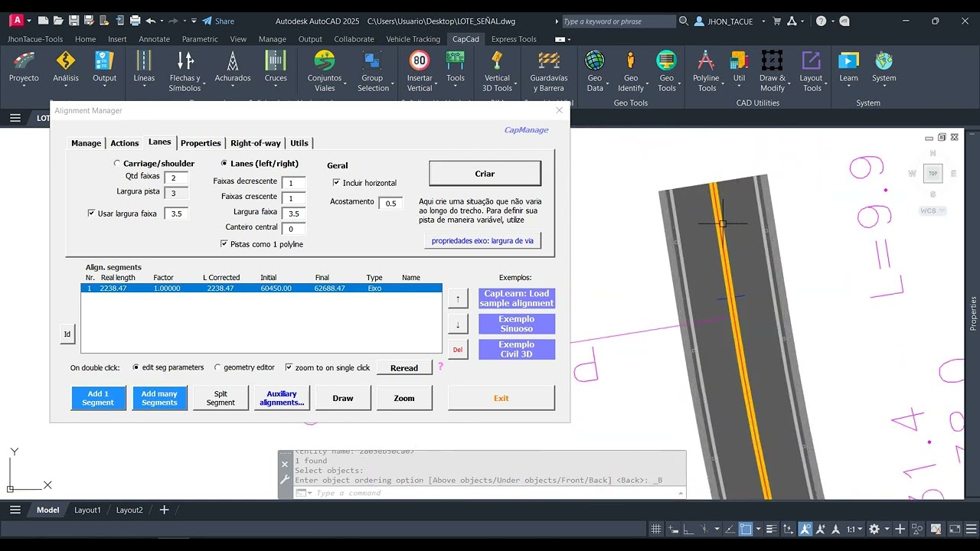Select segment row 1 with length 2238.47
The height and width of the screenshot is (551, 980).
click(x=261, y=289)
